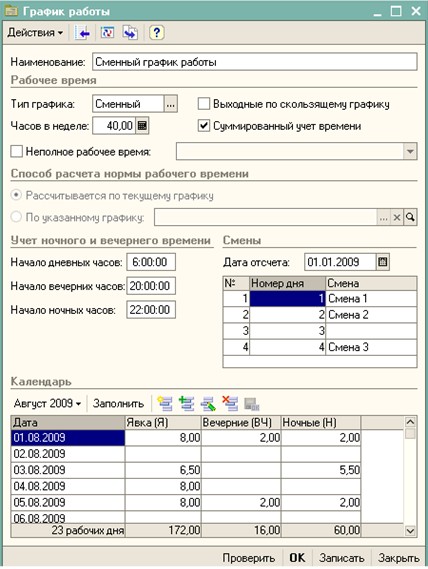Click the calendar table scroll-down arrow
This screenshot has width=428, height=569.
click(x=410, y=531)
